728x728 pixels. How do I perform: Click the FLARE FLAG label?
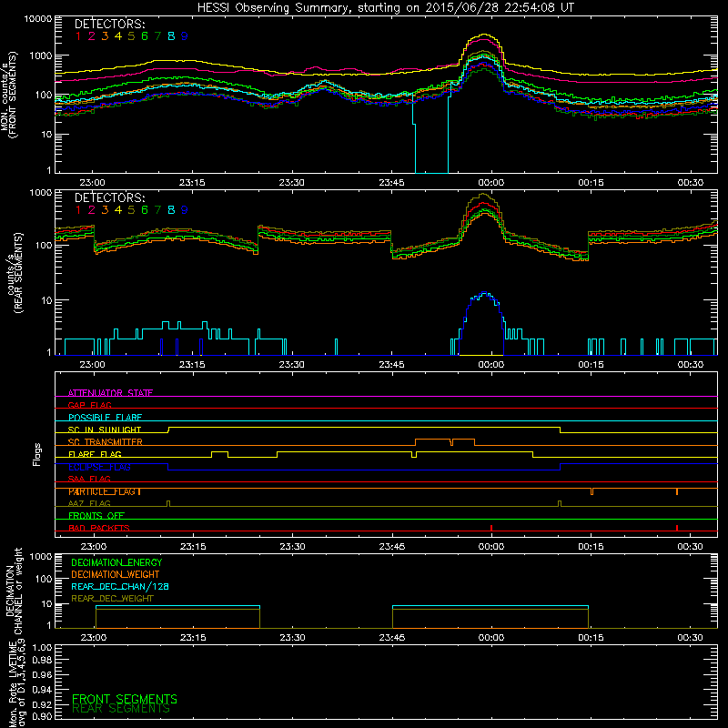[x=95, y=454]
